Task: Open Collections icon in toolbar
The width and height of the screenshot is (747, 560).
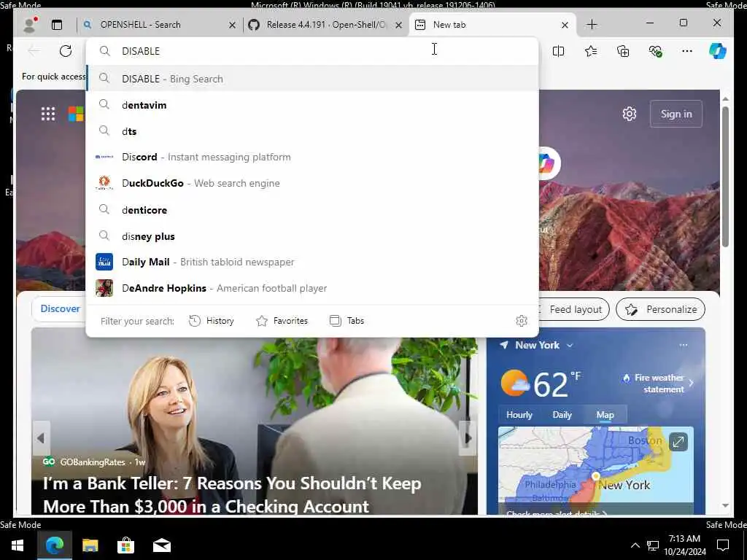Action: click(623, 51)
